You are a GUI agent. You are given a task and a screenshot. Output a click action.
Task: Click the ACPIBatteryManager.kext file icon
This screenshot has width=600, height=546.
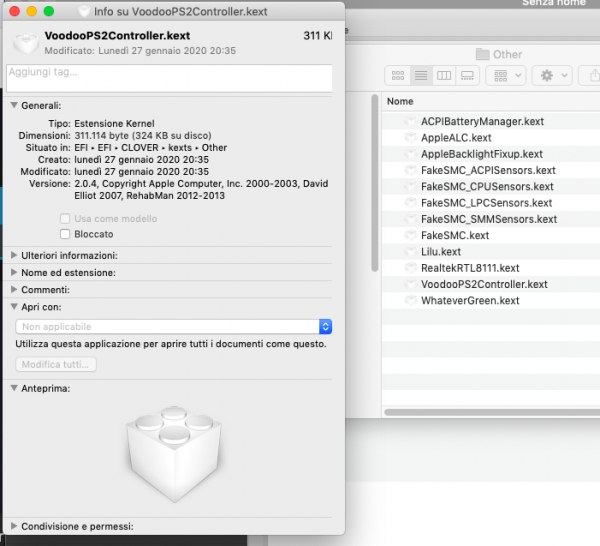tap(411, 121)
